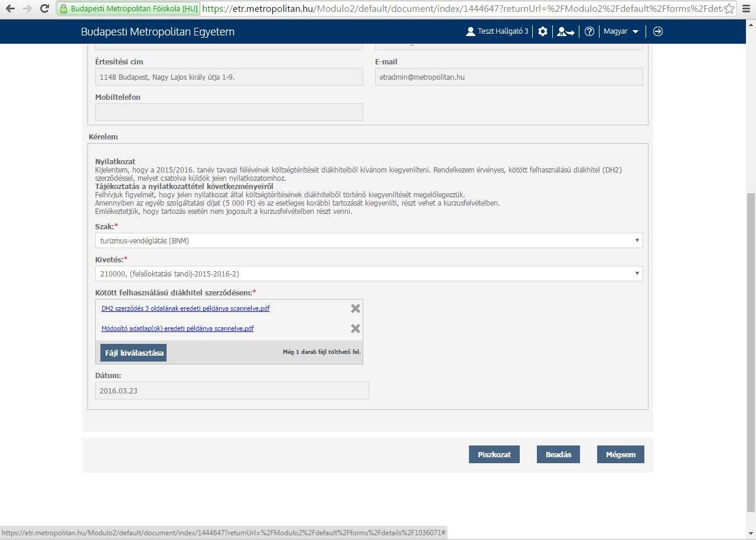Click the Nyilatkozat heading text
Screen dimensions: 756x540
[115, 161]
